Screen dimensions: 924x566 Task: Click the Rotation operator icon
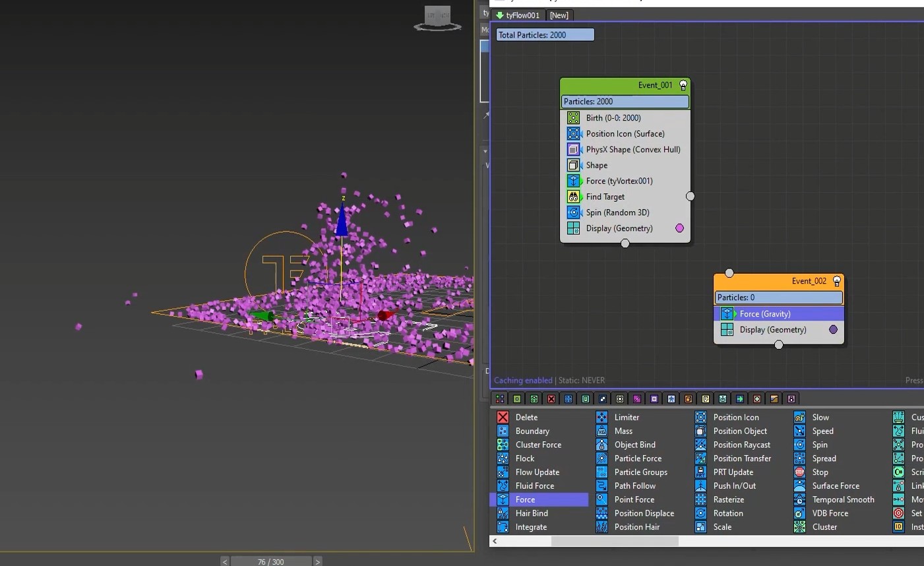[700, 513]
